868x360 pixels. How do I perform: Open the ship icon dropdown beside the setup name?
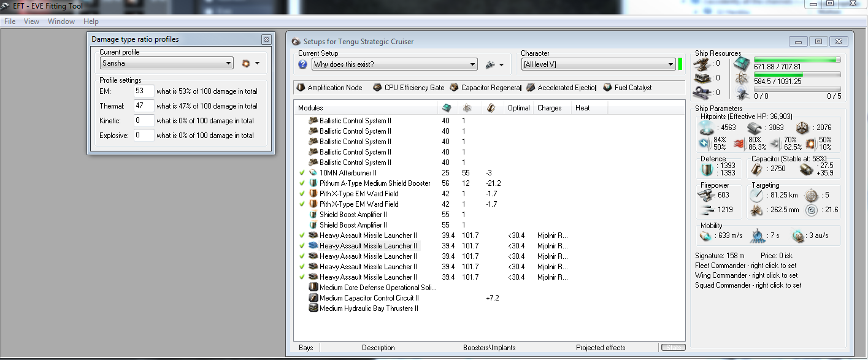coord(494,64)
